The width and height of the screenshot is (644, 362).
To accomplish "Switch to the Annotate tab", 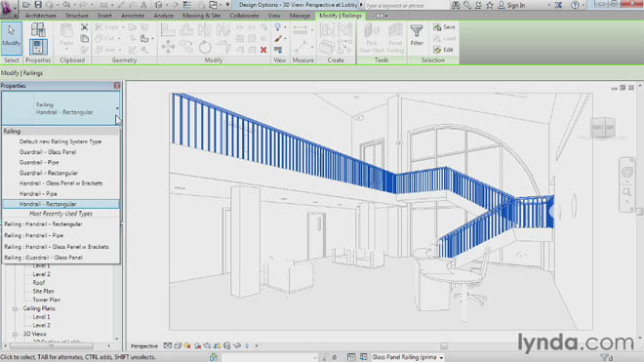I will 133,16.
